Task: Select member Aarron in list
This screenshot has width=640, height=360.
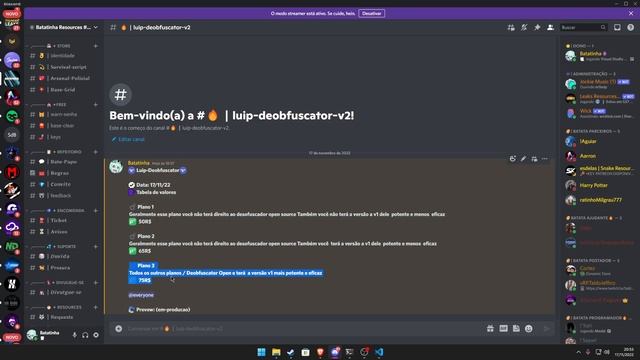Action: click(599, 156)
